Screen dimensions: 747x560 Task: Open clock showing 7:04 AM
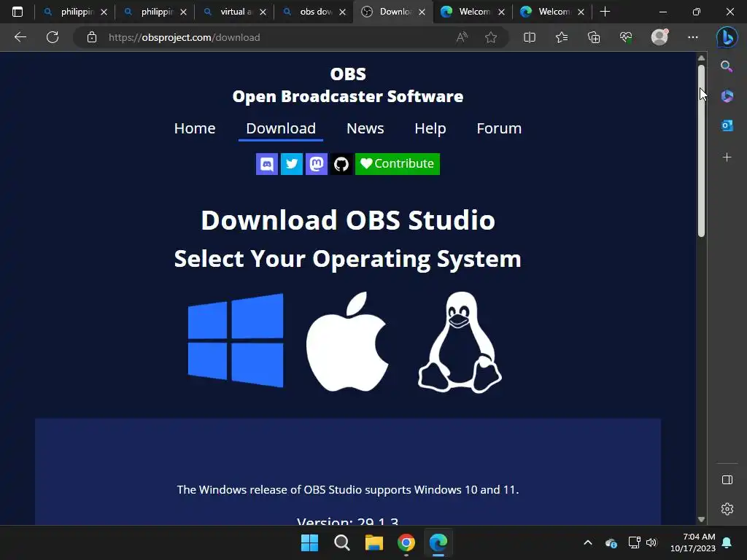click(693, 542)
